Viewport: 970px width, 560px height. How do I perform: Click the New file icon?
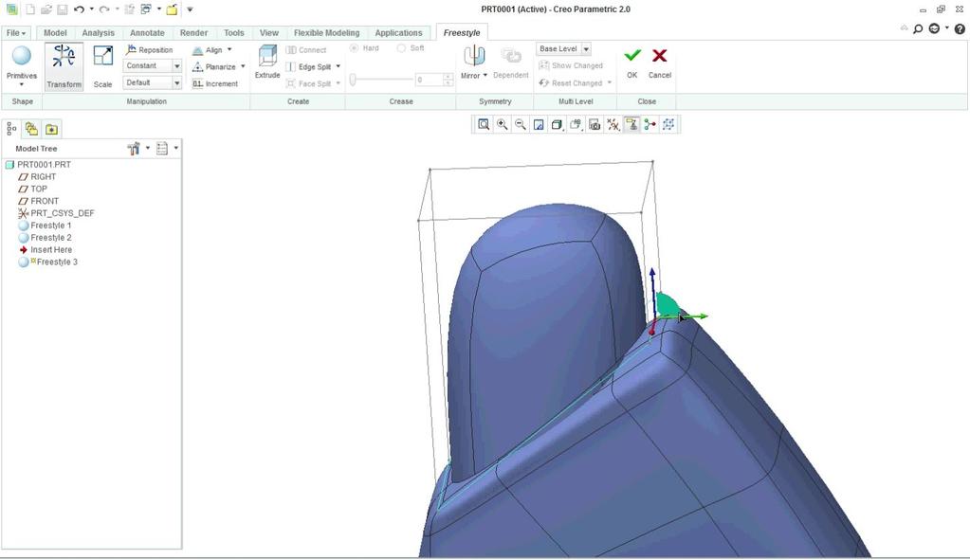coord(30,9)
